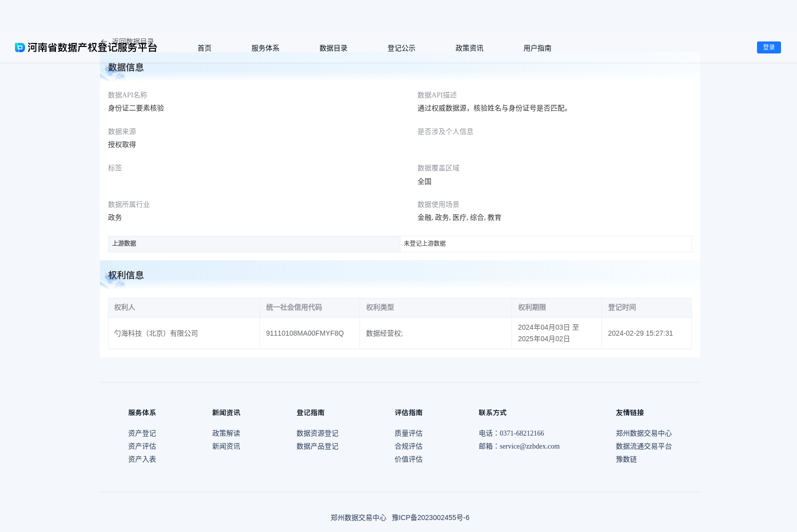Viewport: 797px width, 532px height.
Task: Open footer link 资产入表
Action: (142, 459)
